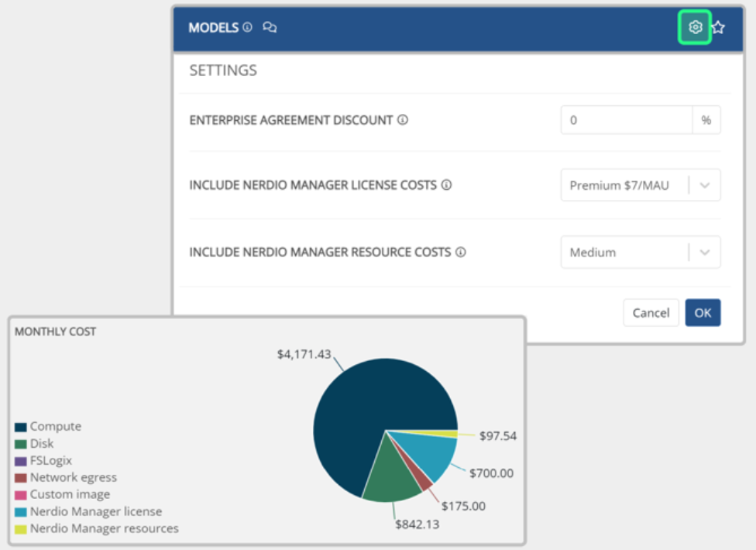The width and height of the screenshot is (756, 550).
Task: Show info for Nerdio Manager Resource Costs
Action: (x=461, y=253)
